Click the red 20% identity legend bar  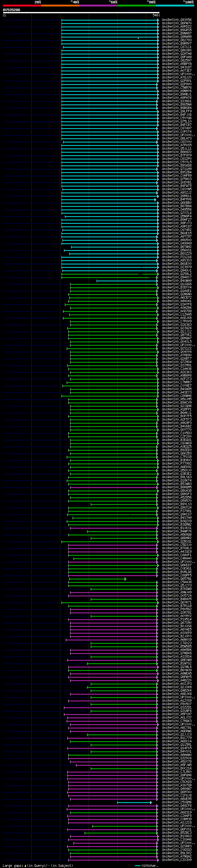[x=22, y=6]
